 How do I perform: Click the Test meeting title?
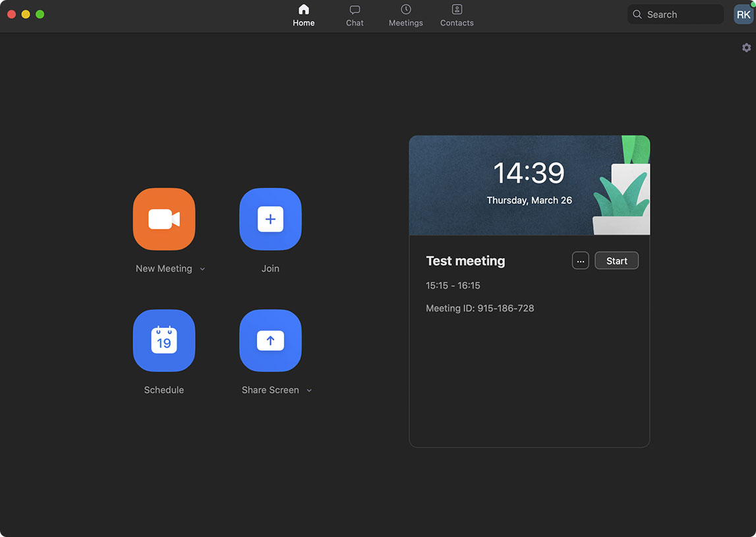pos(465,261)
